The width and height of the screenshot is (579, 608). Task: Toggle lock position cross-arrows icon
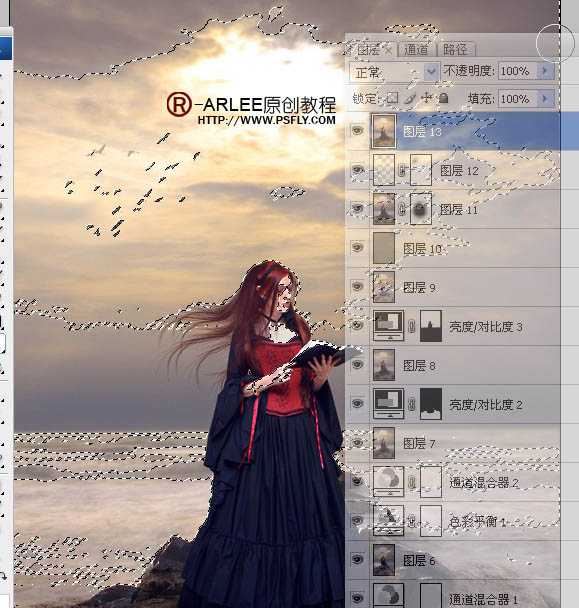(427, 98)
